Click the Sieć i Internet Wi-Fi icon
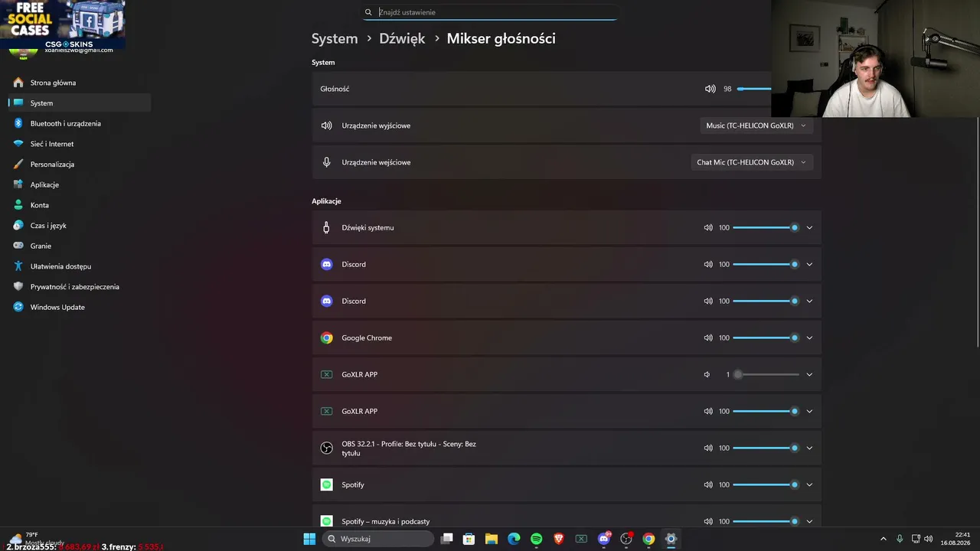The width and height of the screenshot is (980, 551). [x=18, y=144]
